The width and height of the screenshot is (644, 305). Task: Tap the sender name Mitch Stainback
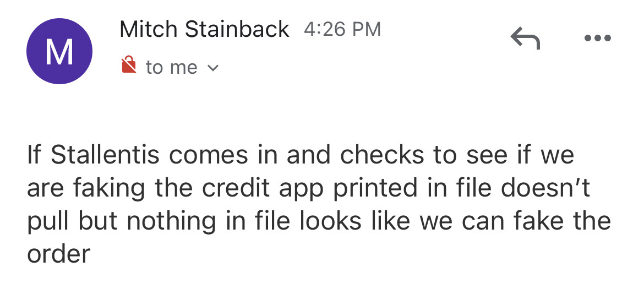(204, 29)
